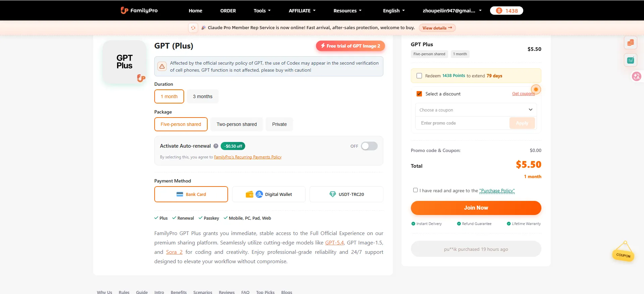Click the floating yellow COUPON tag
644x294 pixels.
623,252
